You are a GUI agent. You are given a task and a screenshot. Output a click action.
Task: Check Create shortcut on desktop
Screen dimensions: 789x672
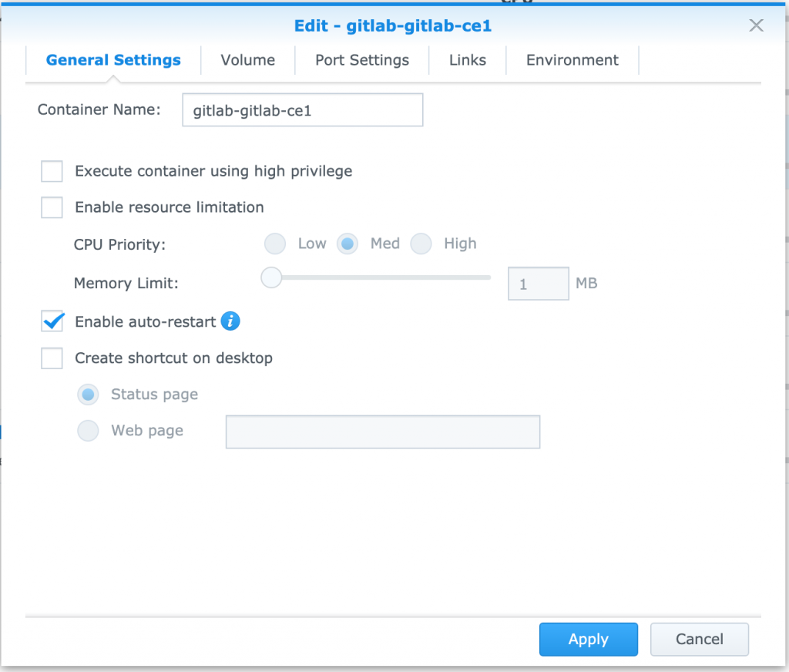pyautogui.click(x=52, y=358)
